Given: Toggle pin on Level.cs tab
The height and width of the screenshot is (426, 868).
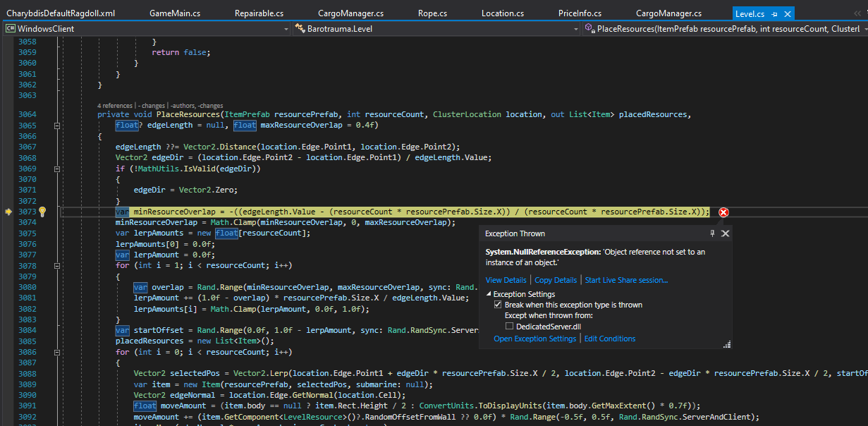Looking at the screenshot, I should click(x=775, y=13).
